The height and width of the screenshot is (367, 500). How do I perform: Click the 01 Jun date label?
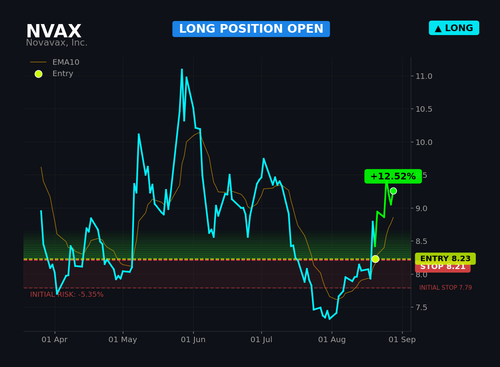pos(193,340)
